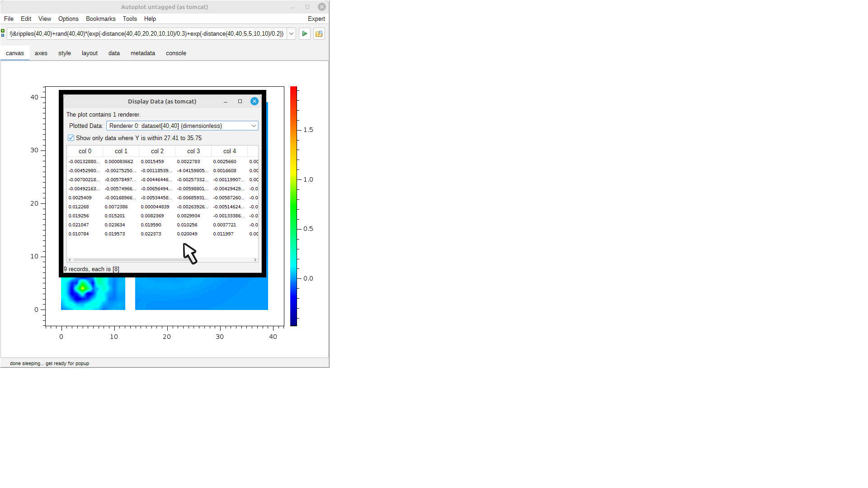Click the table's right scroll arrow

coord(255,260)
